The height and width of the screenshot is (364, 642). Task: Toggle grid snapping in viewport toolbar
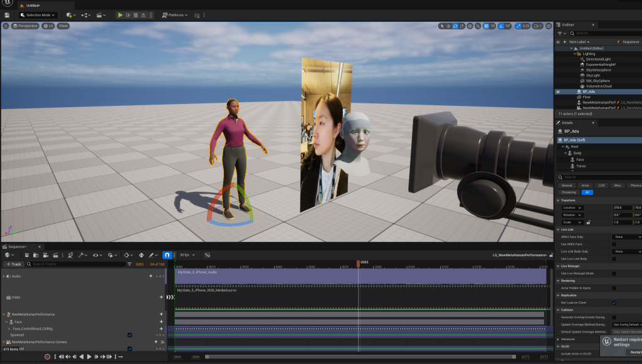(486, 26)
